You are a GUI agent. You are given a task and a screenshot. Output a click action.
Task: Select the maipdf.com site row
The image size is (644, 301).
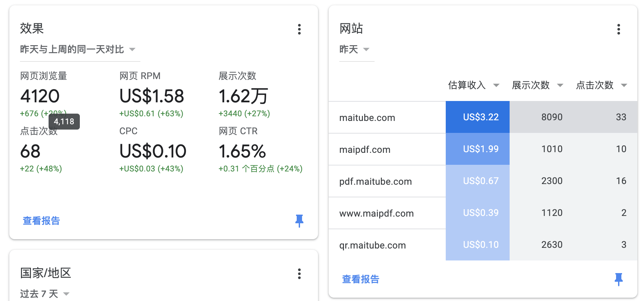click(x=365, y=150)
